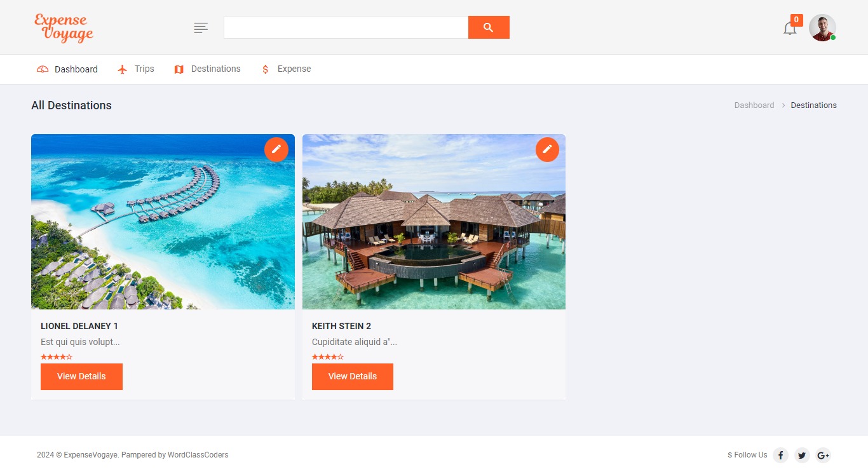Visit the Google Plus icon in footer
Image resolution: width=868 pixels, height=474 pixels.
pos(824,455)
